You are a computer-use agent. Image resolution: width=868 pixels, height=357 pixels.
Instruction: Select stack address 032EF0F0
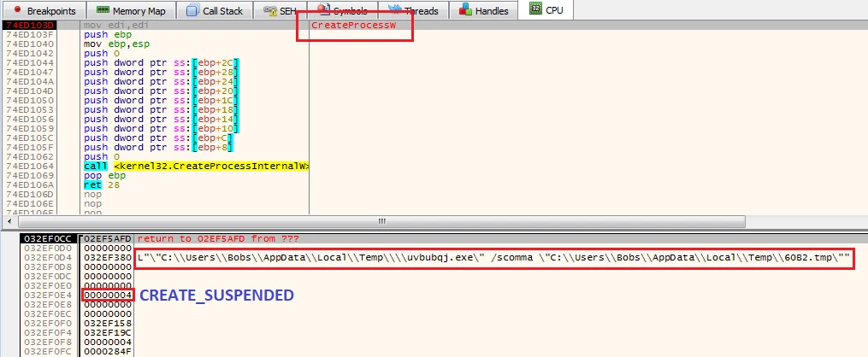pyautogui.click(x=47, y=324)
